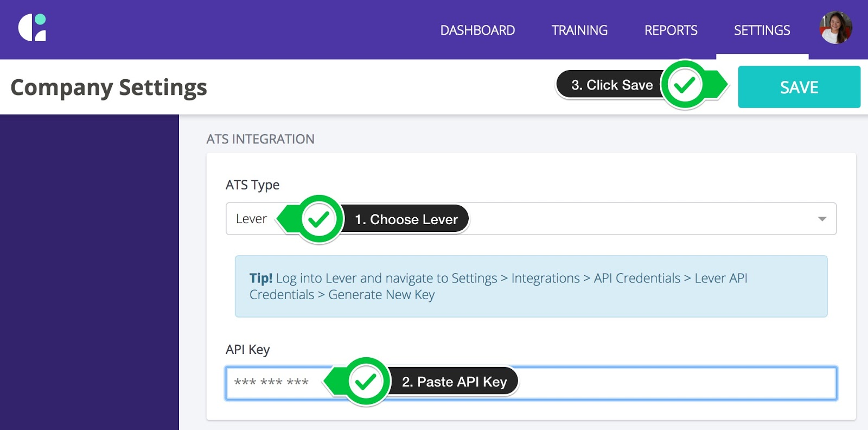
Task: Click the green checkmark beside Choose Lever
Action: 319,219
